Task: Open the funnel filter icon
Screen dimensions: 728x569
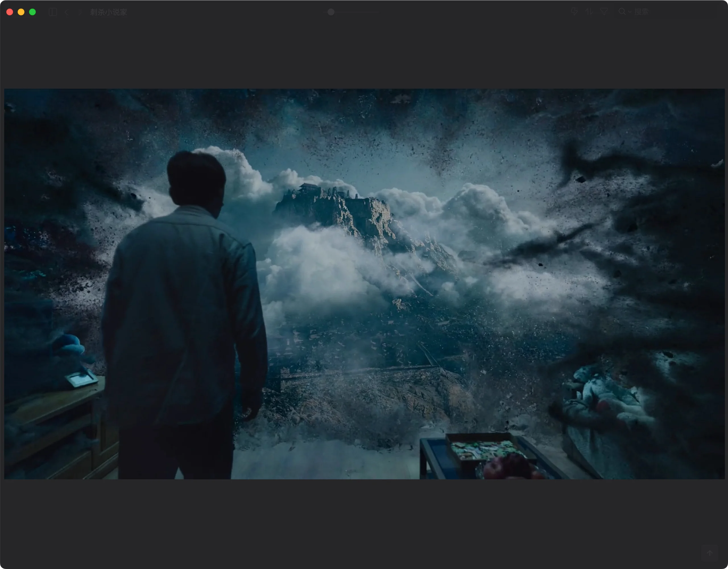Action: pos(604,12)
